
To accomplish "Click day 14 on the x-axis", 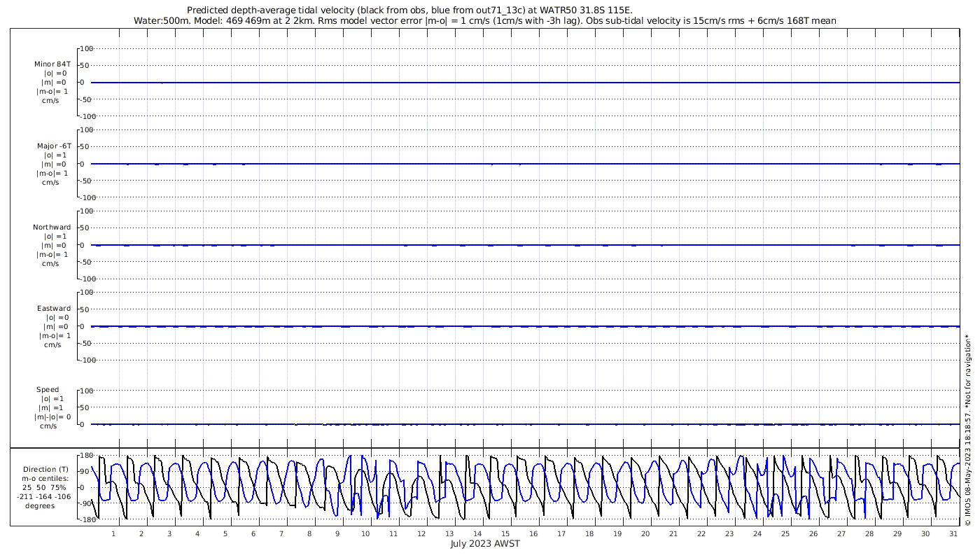I will coord(477,533).
